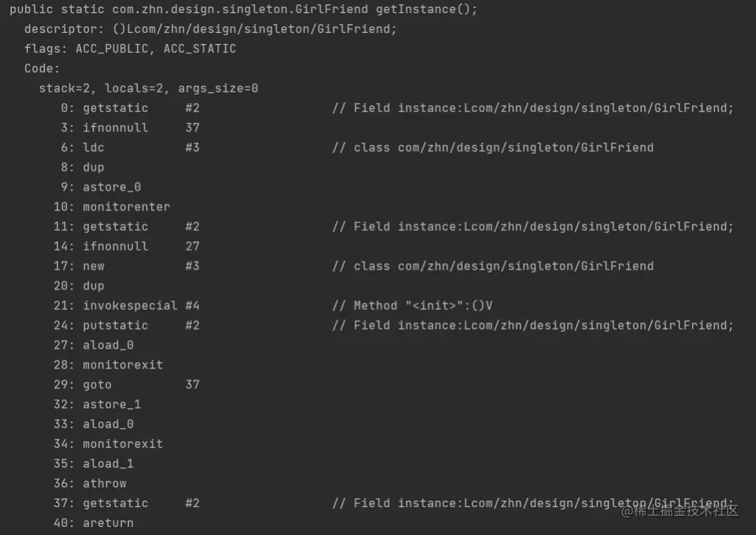Screen dimensions: 756x535
Task: Click the stack=2 locals line
Action: click(148, 89)
